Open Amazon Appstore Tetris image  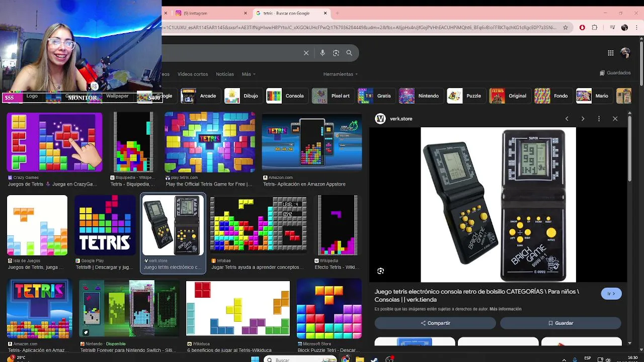tap(311, 142)
